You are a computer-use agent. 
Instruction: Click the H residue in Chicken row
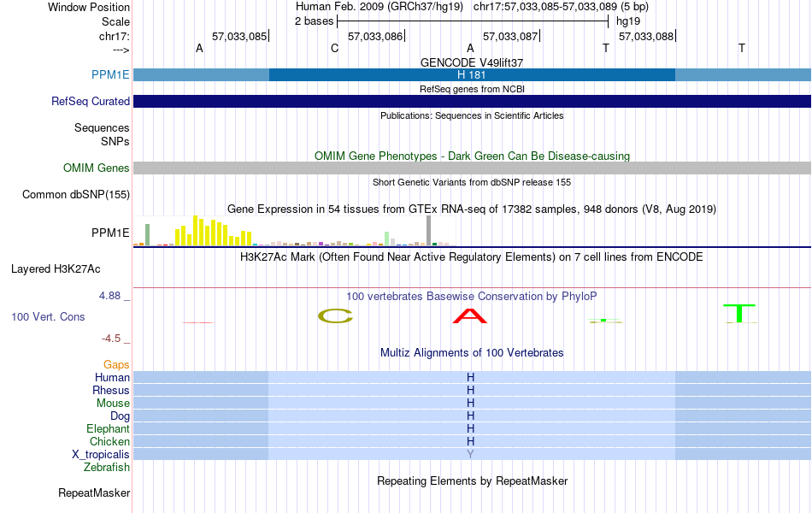(470, 441)
